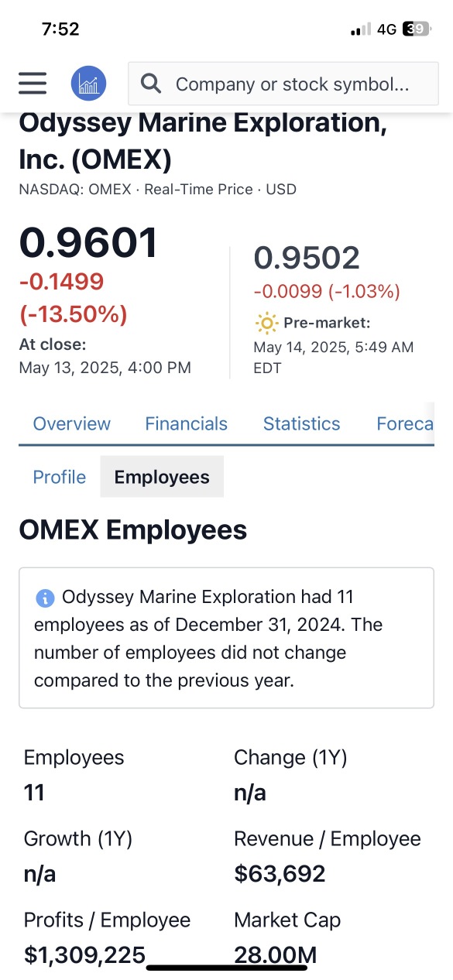Open the partially visible Forecast tab
This screenshot has width=453, height=980.
(405, 423)
